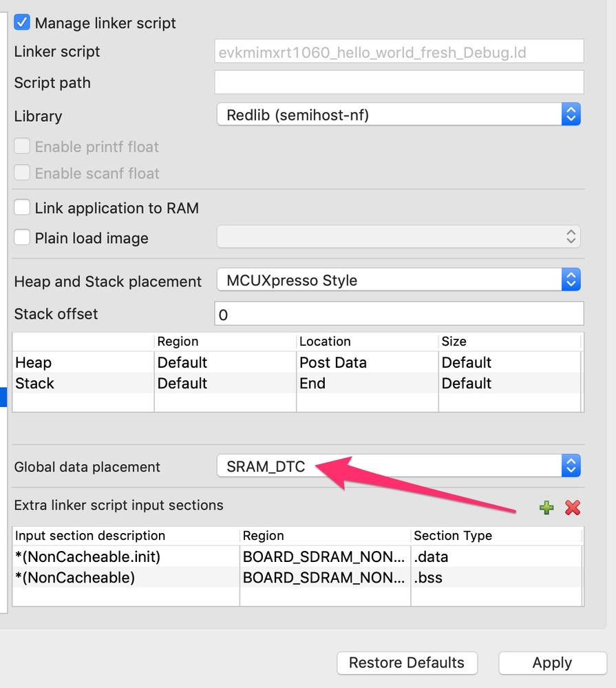Remove selected linker input section with red X
The width and height of the screenshot is (616, 688).
click(x=573, y=508)
